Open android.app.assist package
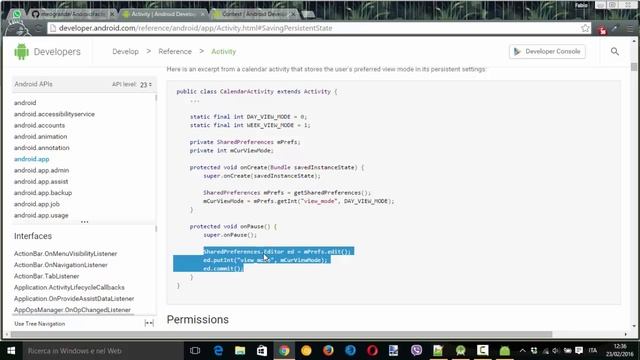 pos(41,182)
